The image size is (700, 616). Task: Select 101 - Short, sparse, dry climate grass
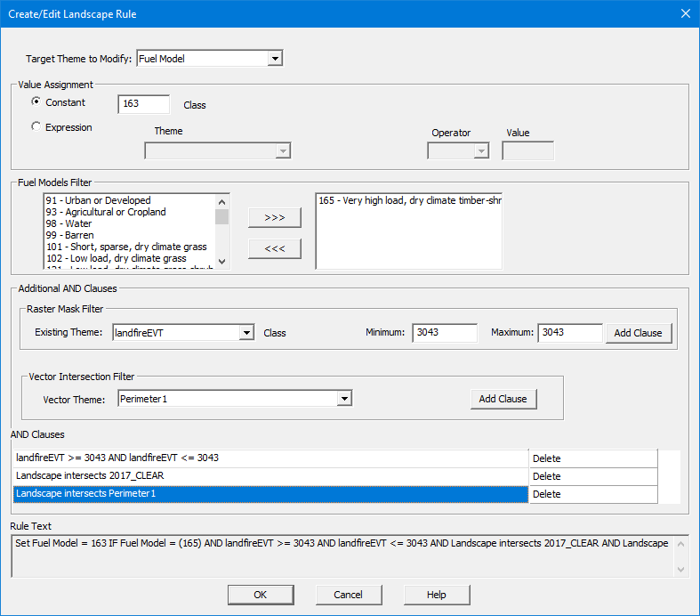click(130, 247)
